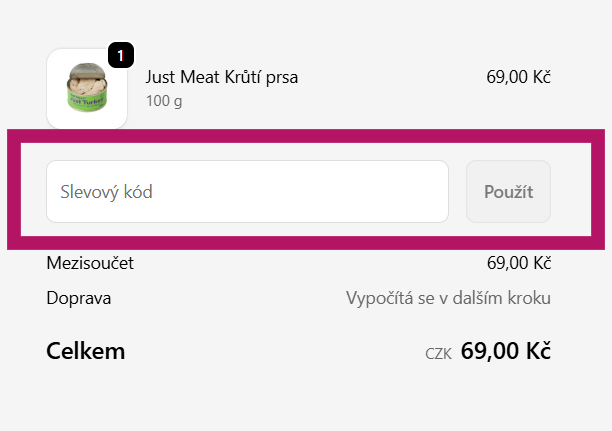Click the bold total 69,00 Kč

click(506, 351)
